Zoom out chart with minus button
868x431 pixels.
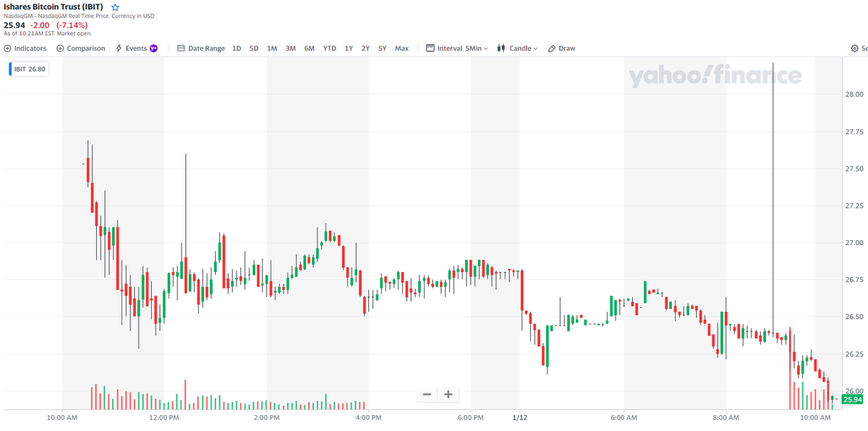(427, 394)
